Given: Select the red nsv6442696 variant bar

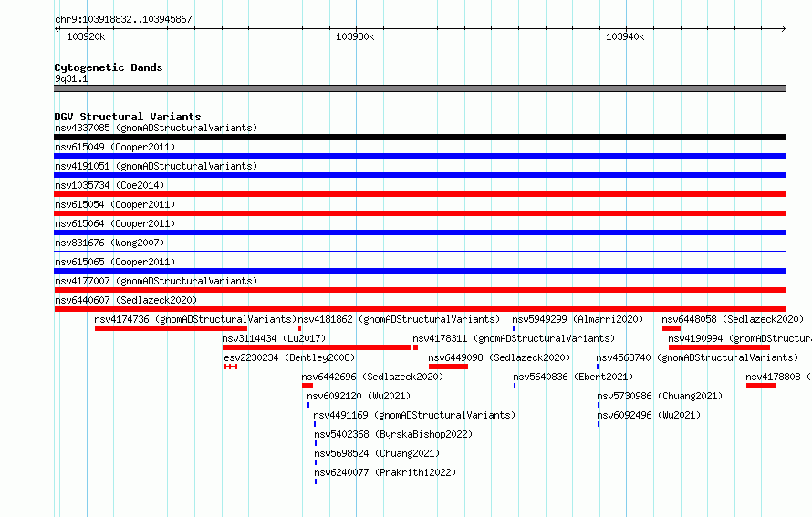Looking at the screenshot, I should [307, 386].
